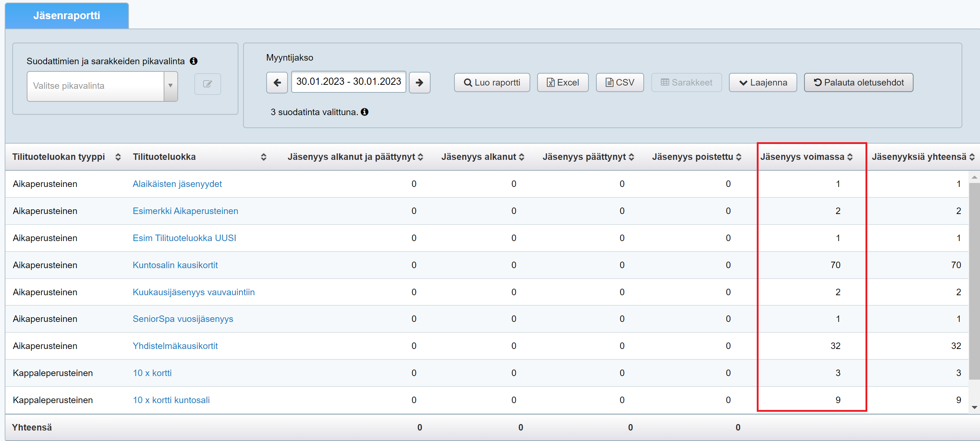The height and width of the screenshot is (441, 980).
Task: Sort by Jäsenyys voimassa column
Action: pyautogui.click(x=850, y=157)
